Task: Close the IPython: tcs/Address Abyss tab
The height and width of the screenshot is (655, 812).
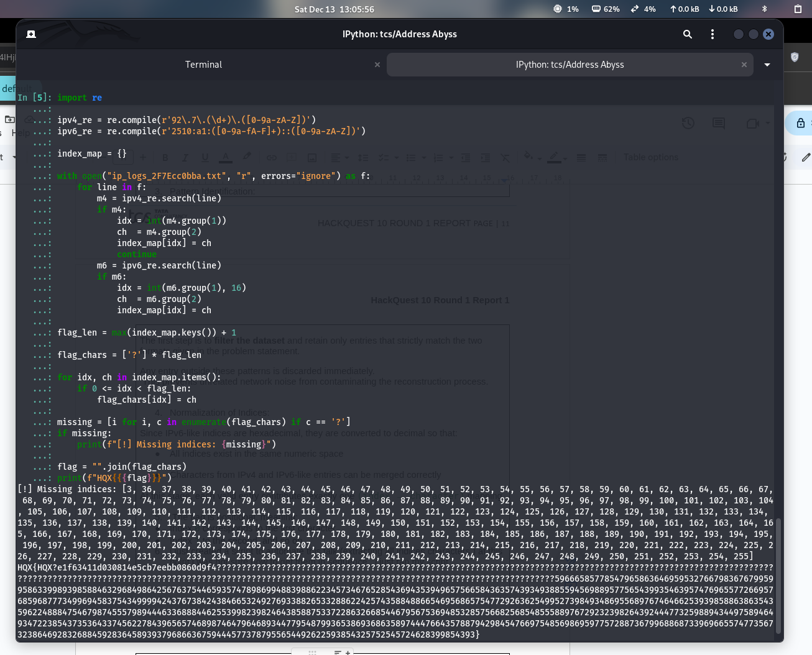Action: (x=744, y=65)
